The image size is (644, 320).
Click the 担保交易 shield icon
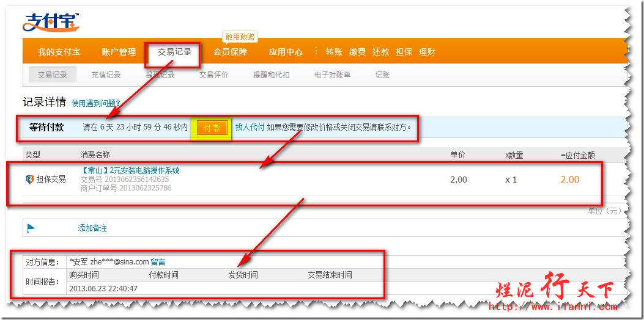click(29, 180)
